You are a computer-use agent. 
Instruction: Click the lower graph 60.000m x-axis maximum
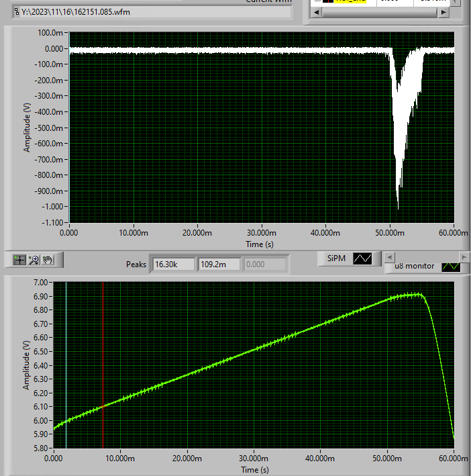tap(454, 459)
